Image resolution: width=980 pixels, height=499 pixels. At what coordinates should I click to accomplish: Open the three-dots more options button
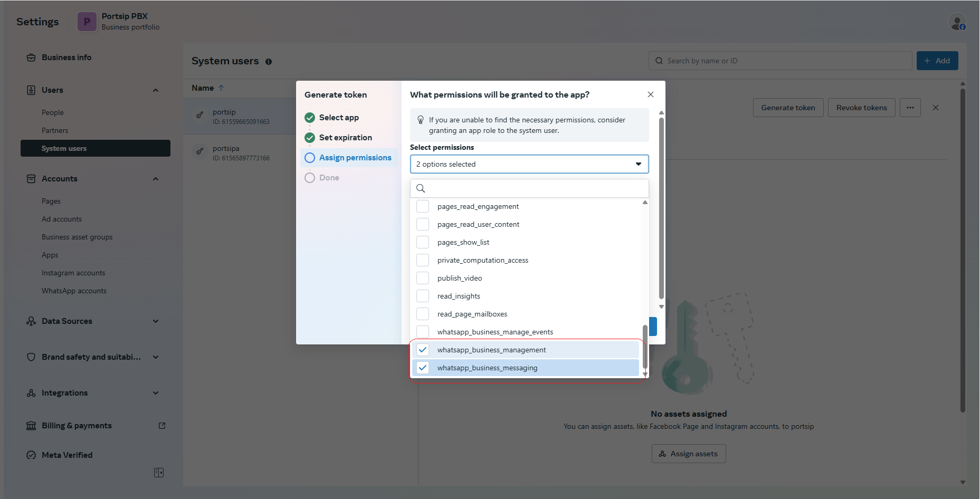910,108
